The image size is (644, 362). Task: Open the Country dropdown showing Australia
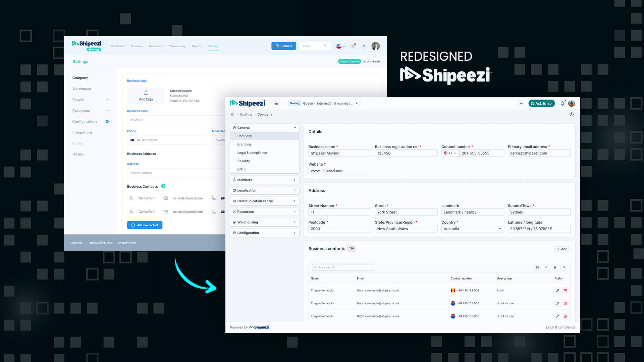pos(472,229)
